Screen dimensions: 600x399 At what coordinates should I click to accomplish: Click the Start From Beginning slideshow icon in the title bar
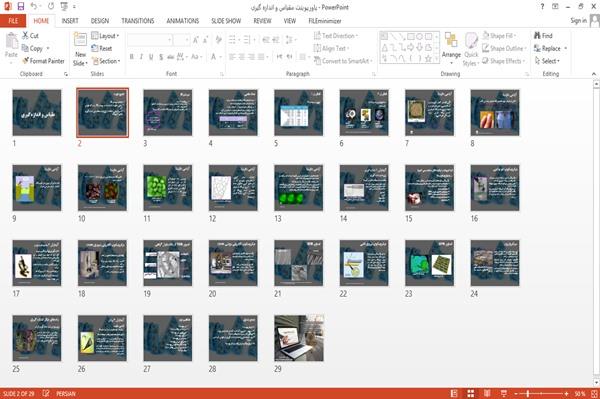pos(64,7)
